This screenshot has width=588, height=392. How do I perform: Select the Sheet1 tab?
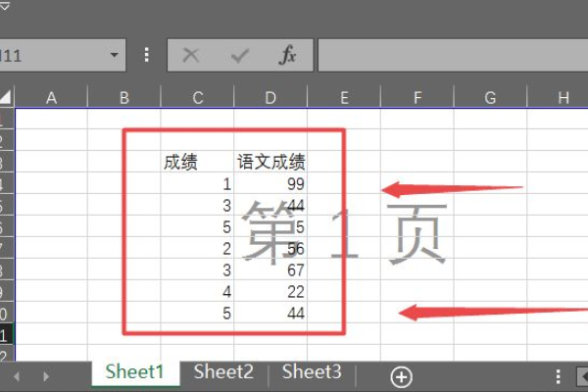[135, 372]
